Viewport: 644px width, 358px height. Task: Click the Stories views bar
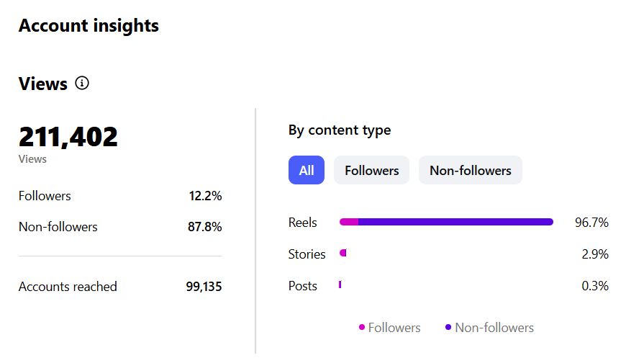pos(343,253)
